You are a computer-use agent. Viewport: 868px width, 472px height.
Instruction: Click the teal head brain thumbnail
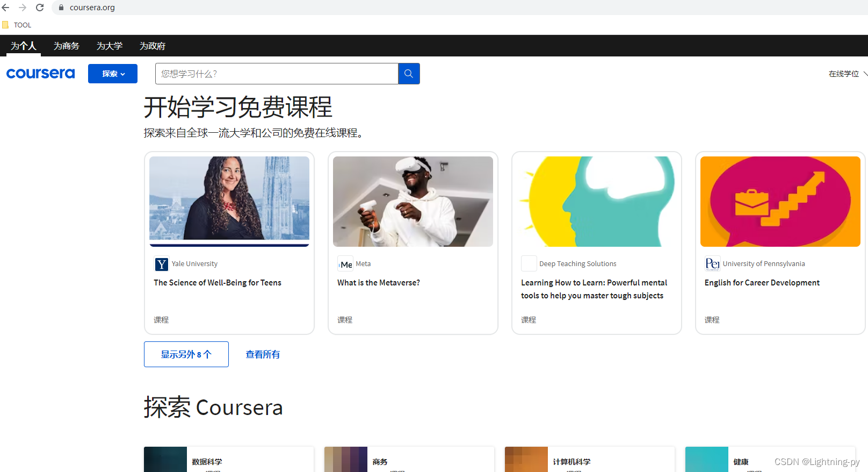click(597, 202)
